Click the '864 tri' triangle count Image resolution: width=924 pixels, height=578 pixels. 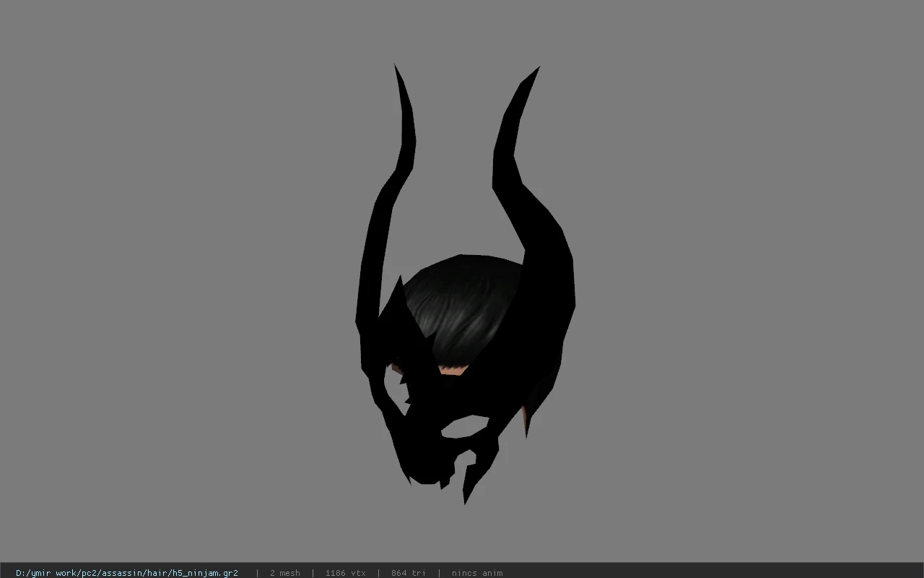click(408, 573)
